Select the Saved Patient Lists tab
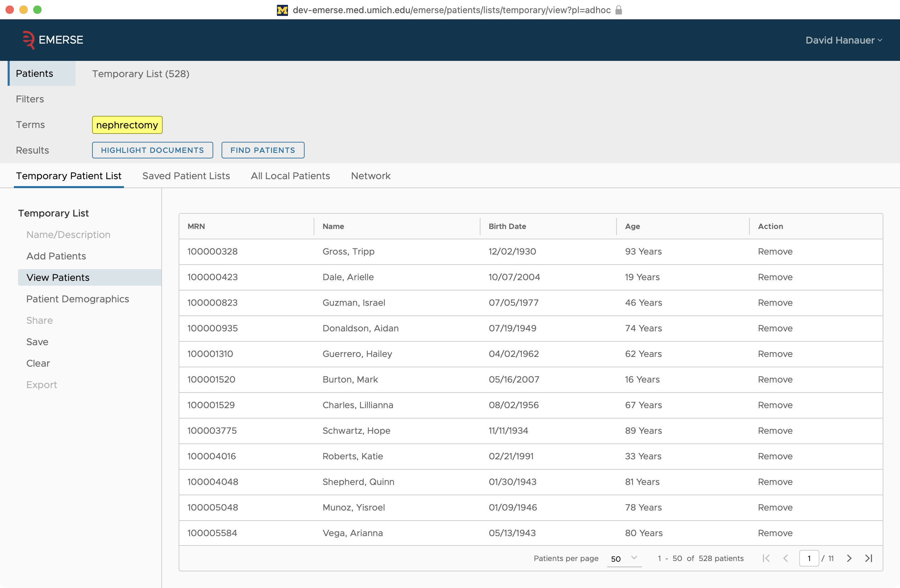Viewport: 900px width, 588px height. pos(186,176)
